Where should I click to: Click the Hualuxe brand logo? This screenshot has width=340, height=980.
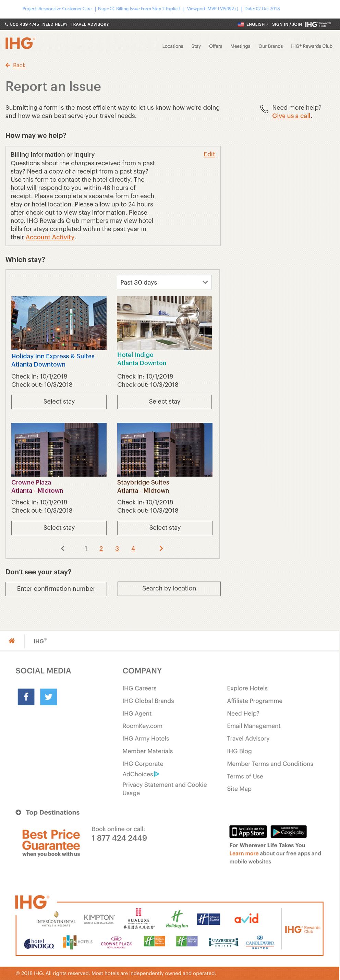(139, 918)
